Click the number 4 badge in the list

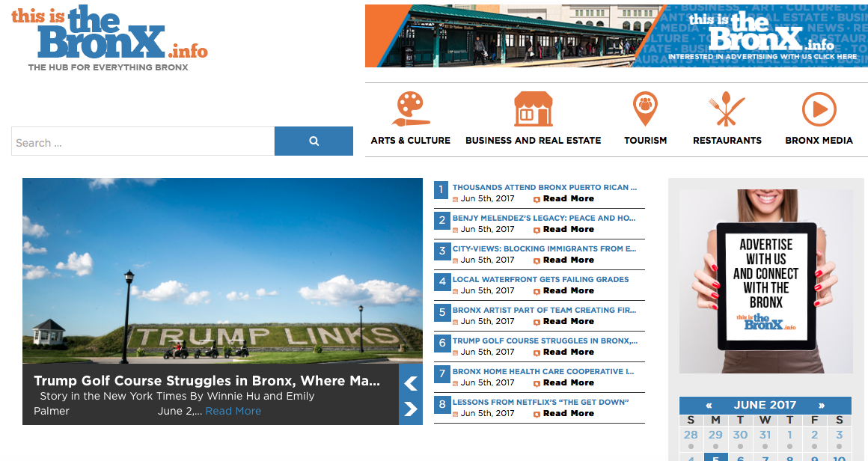coord(441,281)
